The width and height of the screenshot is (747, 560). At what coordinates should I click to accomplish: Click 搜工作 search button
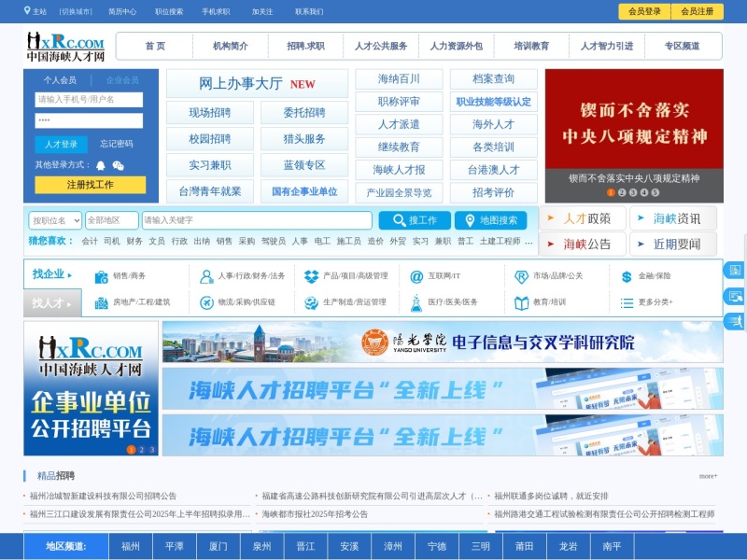click(x=415, y=220)
